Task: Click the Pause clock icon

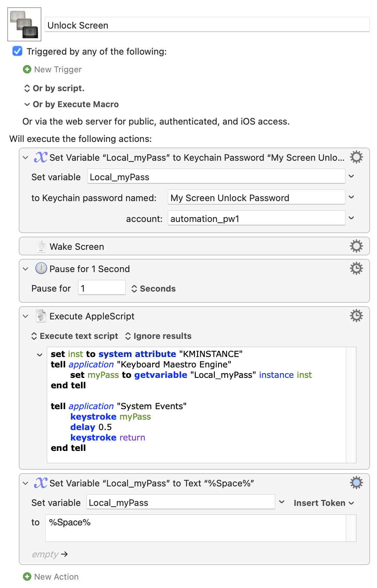Action: click(x=41, y=269)
